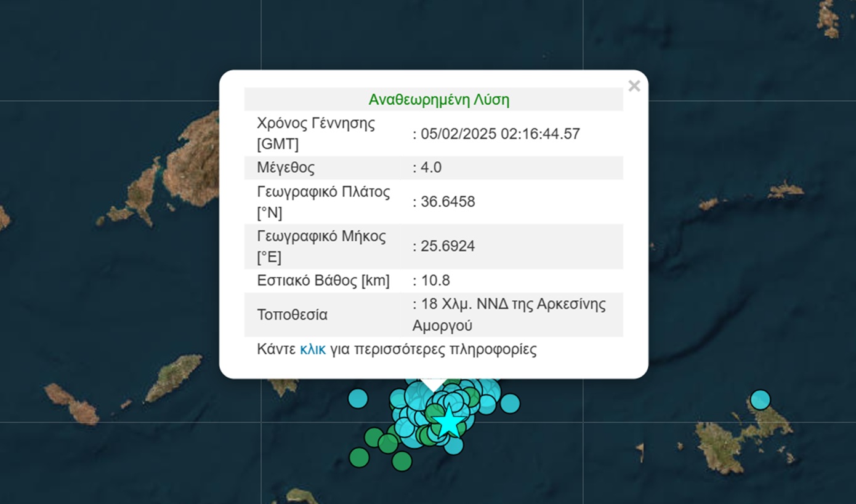Click the 'Χρόνος Γέννησης [GMT]' label

(315, 134)
